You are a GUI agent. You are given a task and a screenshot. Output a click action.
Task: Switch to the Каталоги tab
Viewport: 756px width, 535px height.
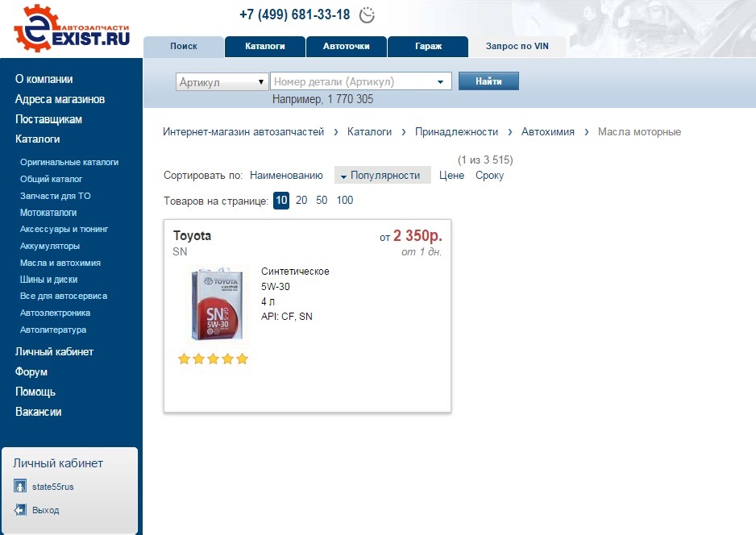[264, 46]
